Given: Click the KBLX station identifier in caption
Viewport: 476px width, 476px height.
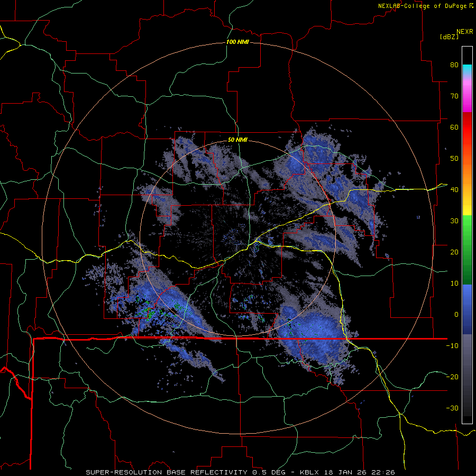Looking at the screenshot, I should 310,472.
